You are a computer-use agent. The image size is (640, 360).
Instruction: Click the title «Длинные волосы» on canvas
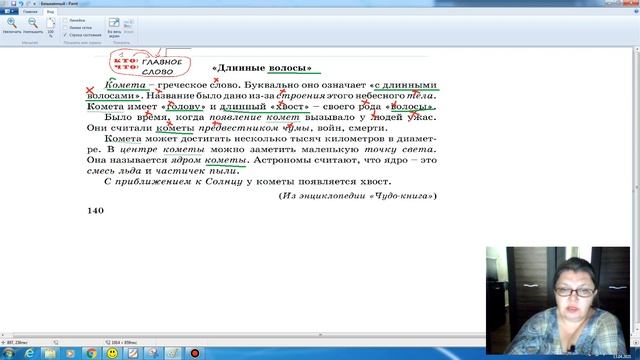click(x=262, y=68)
